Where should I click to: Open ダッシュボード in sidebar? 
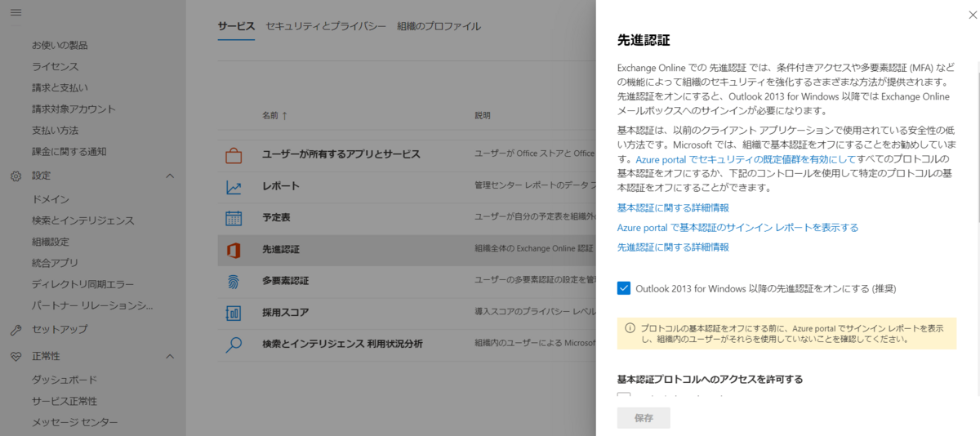pos(65,380)
